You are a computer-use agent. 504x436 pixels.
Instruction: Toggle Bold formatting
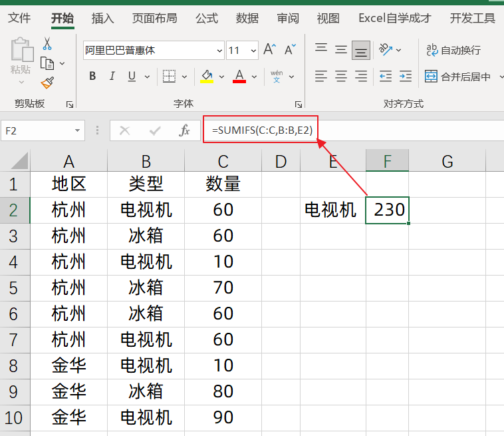tap(92, 77)
